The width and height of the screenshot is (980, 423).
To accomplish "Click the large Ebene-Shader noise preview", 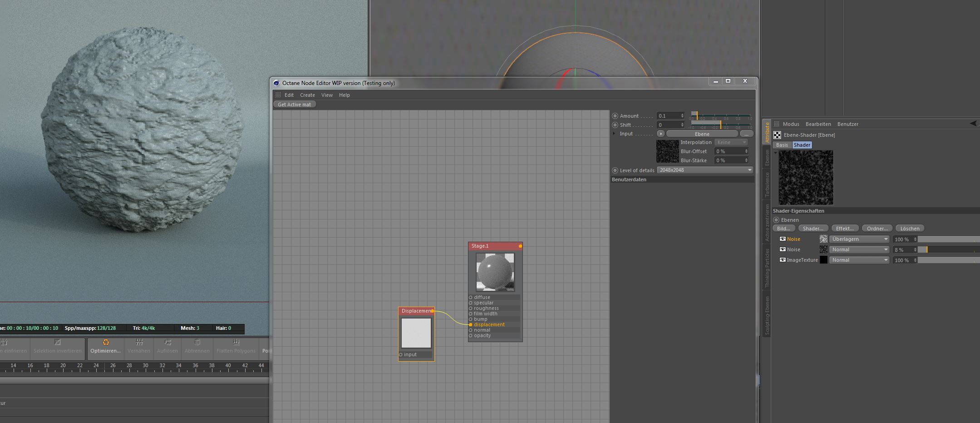I will (x=806, y=178).
